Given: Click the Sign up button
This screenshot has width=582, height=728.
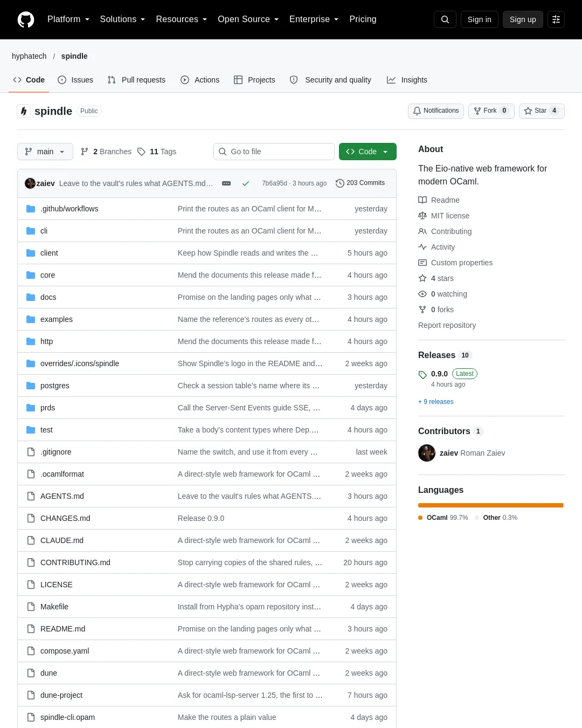Looking at the screenshot, I should (x=523, y=19).
